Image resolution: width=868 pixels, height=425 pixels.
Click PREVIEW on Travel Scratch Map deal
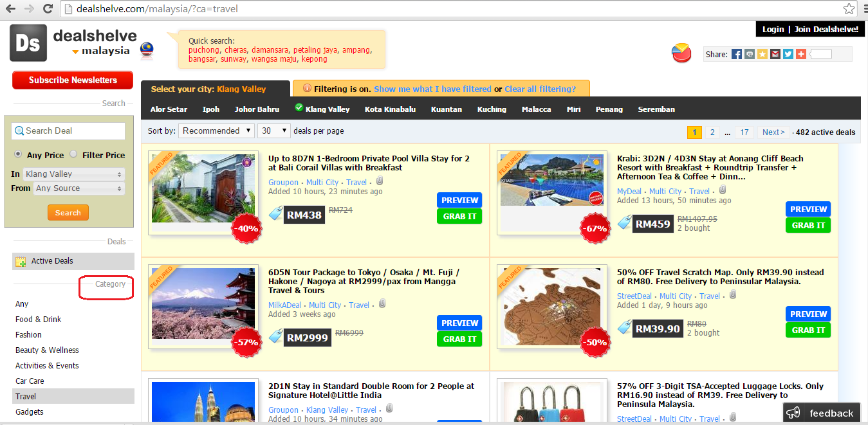coord(808,314)
